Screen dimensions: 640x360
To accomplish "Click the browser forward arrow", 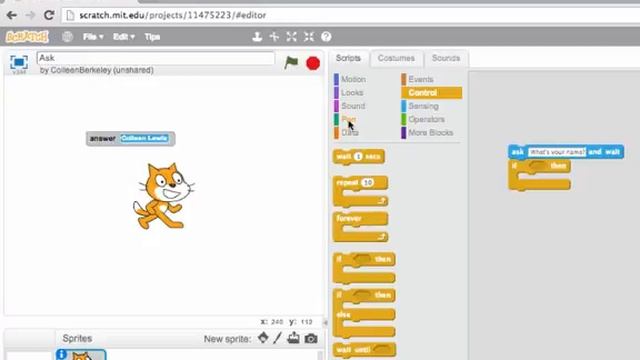I will point(30,15).
